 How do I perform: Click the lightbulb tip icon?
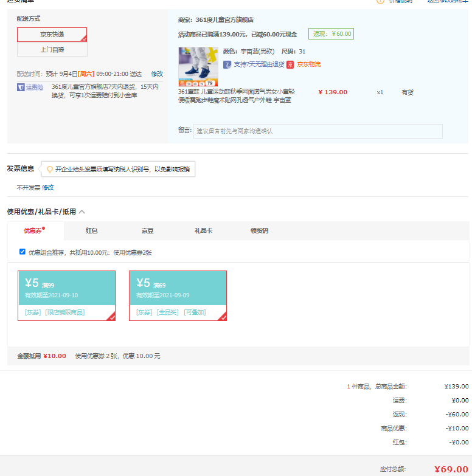[x=49, y=170]
